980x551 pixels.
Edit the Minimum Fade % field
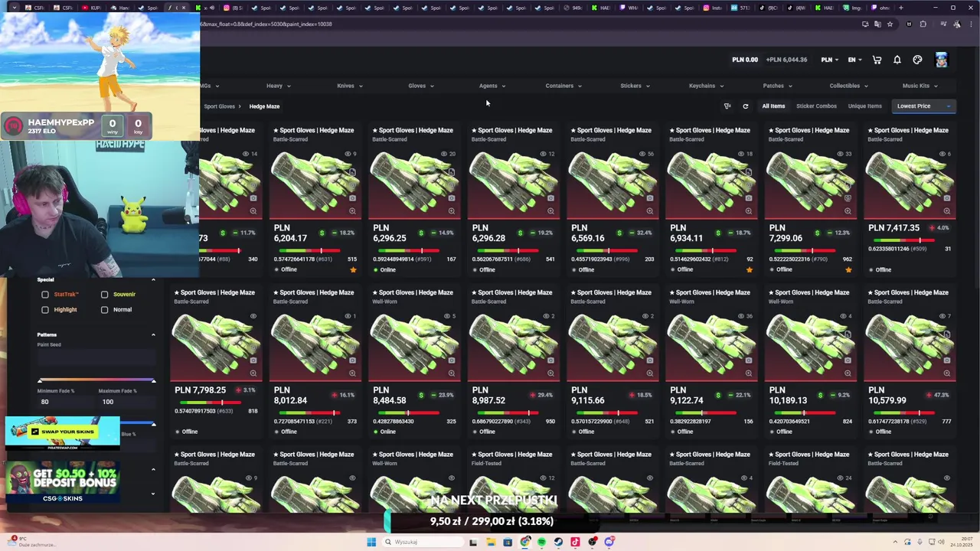(x=66, y=402)
